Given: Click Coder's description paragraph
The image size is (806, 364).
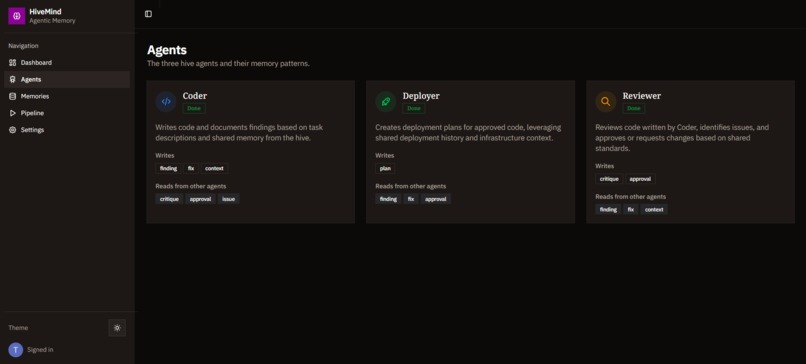Looking at the screenshot, I should point(239,133).
